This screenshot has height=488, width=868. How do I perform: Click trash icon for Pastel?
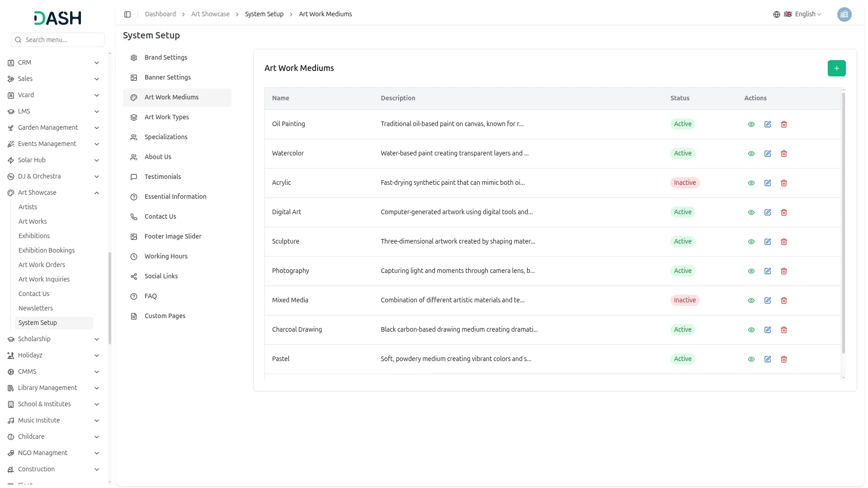tap(783, 359)
